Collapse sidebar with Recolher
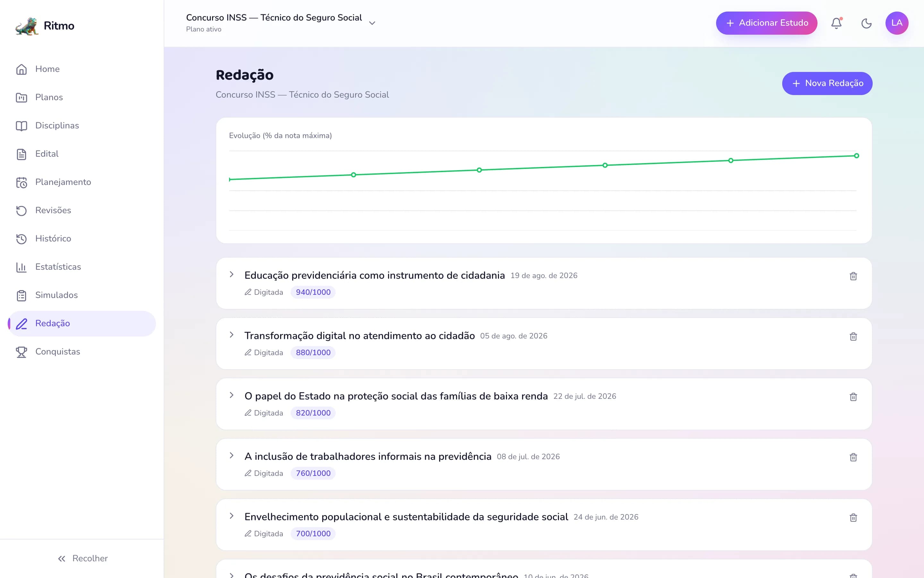 (82, 558)
